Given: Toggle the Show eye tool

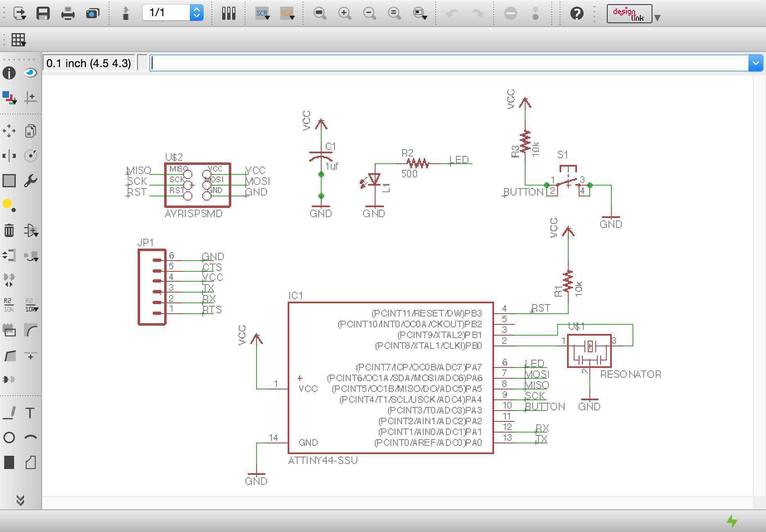Looking at the screenshot, I should [x=31, y=73].
